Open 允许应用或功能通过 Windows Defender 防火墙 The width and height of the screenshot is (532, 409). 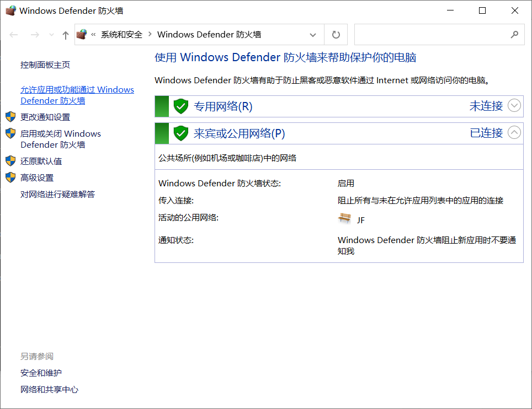pos(77,95)
